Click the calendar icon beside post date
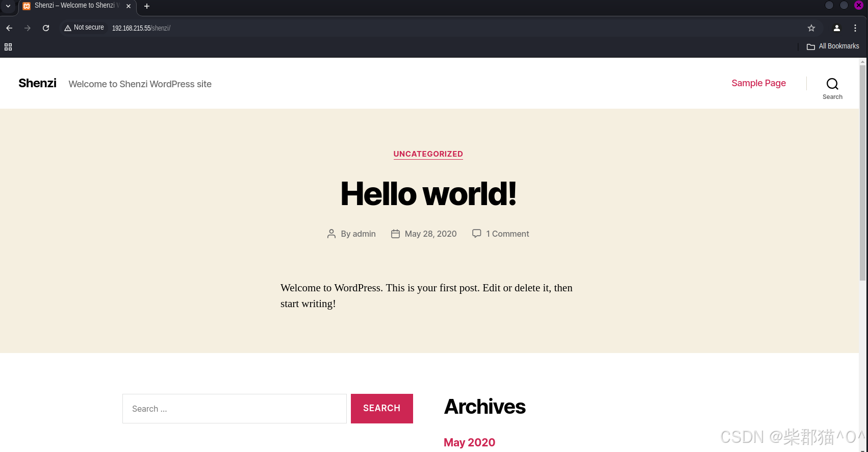The width and height of the screenshot is (868, 452). tap(395, 234)
